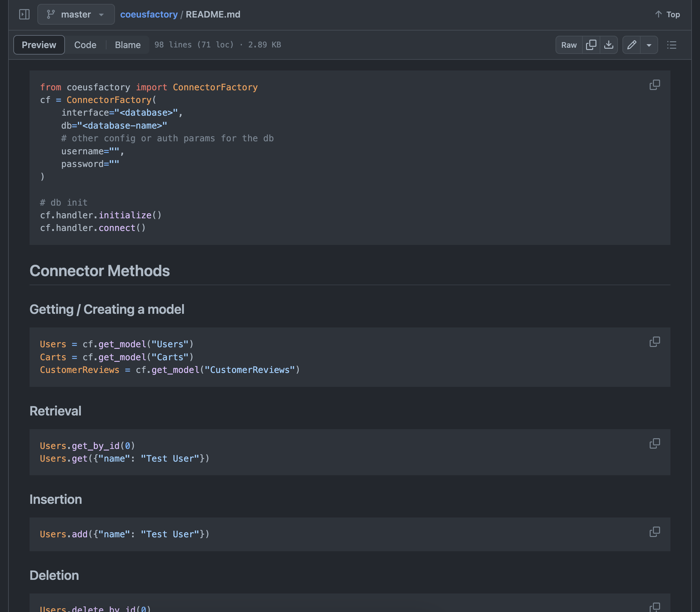Click the cf.handler.connect() code line

pyautogui.click(x=93, y=228)
